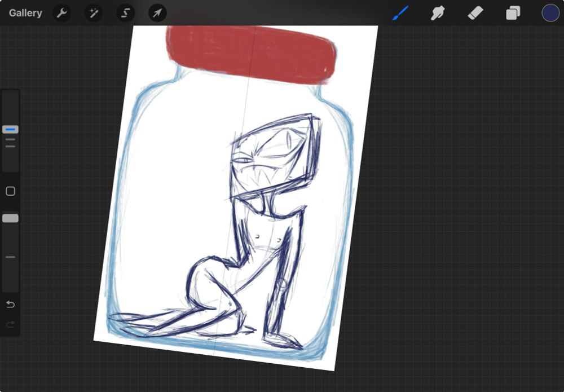Open the Layers panel

[x=513, y=14]
